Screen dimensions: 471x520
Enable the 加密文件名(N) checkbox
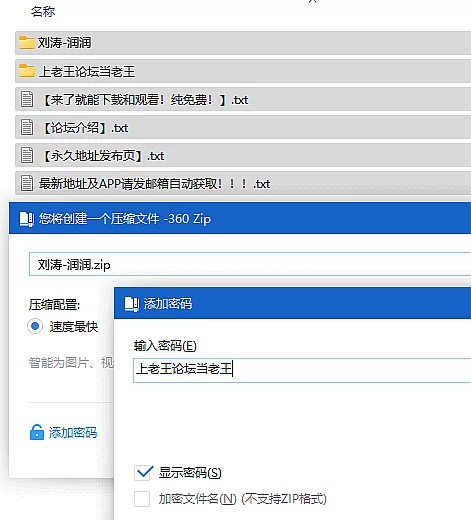(x=142, y=499)
